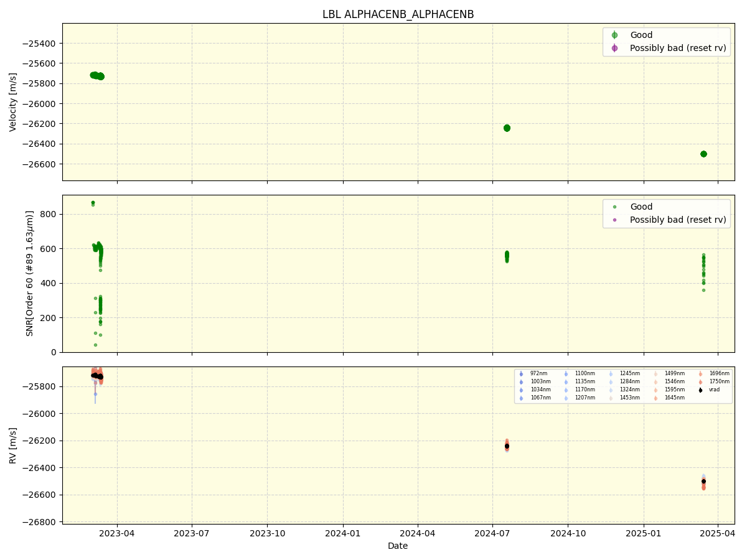Click the 2024-07 SNR data cluster
Screen dimensions: 747x560
(507, 256)
